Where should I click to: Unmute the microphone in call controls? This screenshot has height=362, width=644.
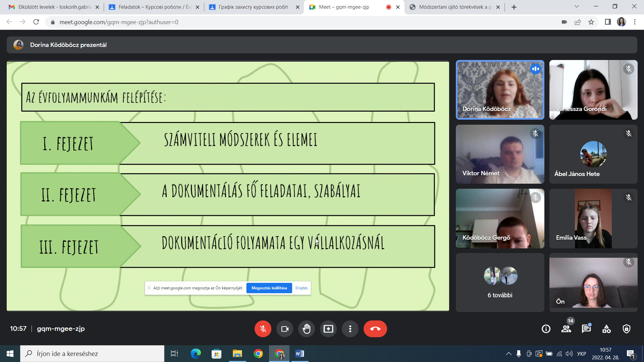click(263, 329)
